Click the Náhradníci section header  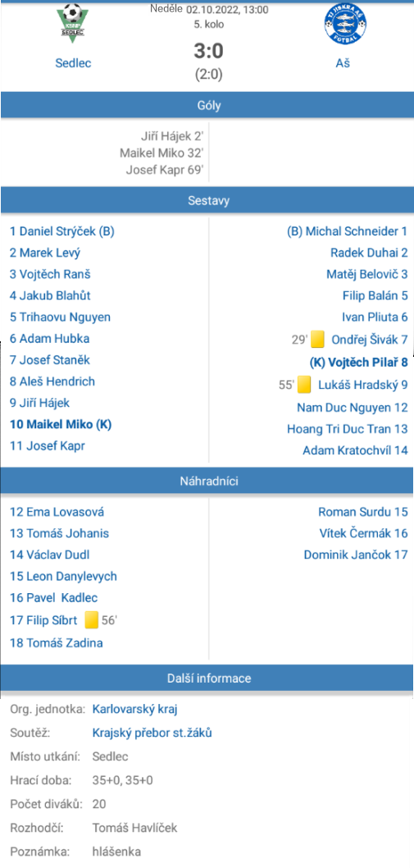click(207, 481)
